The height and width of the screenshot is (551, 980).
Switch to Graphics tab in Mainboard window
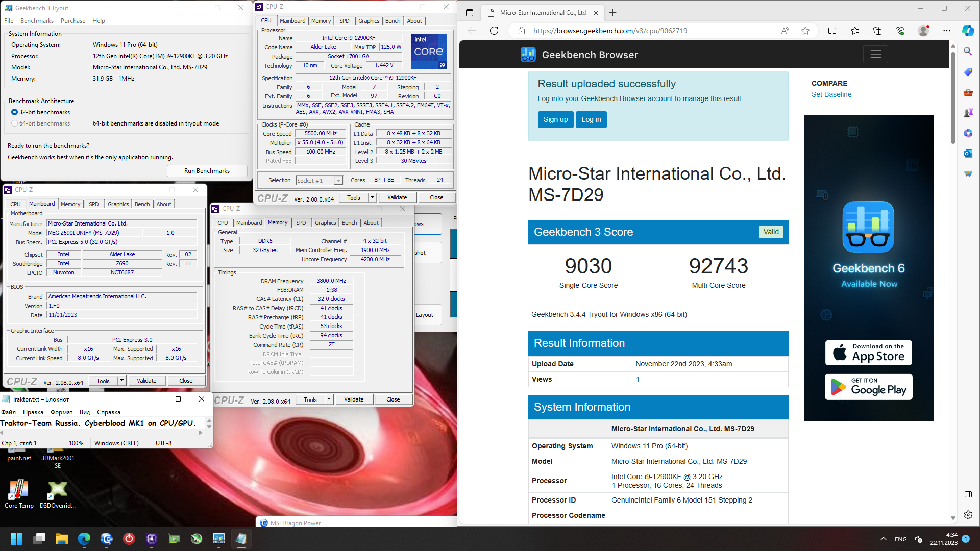pyautogui.click(x=118, y=204)
